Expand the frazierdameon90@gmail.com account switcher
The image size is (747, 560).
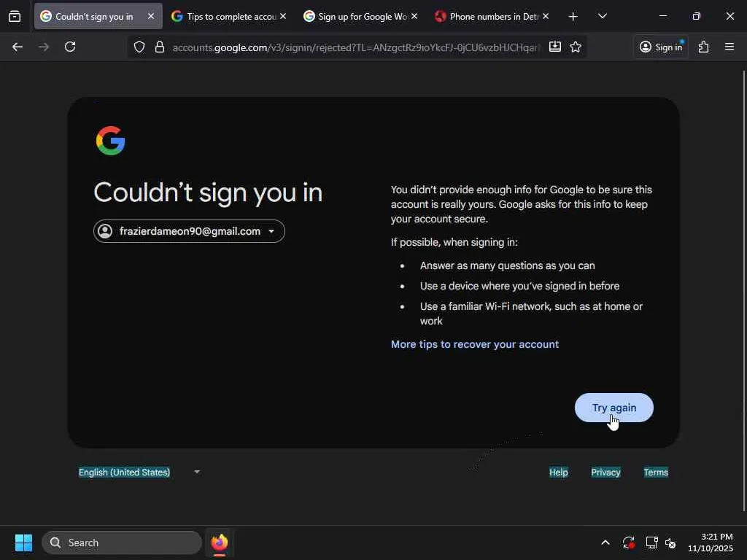189,231
